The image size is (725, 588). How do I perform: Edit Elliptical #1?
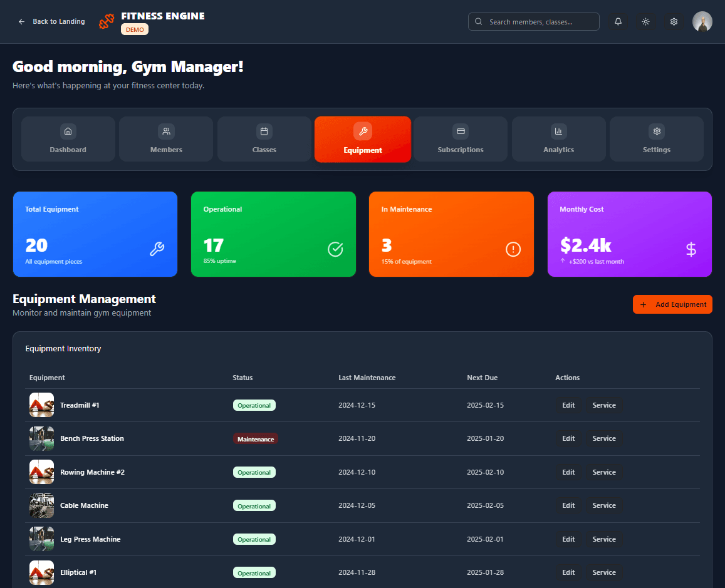(568, 572)
